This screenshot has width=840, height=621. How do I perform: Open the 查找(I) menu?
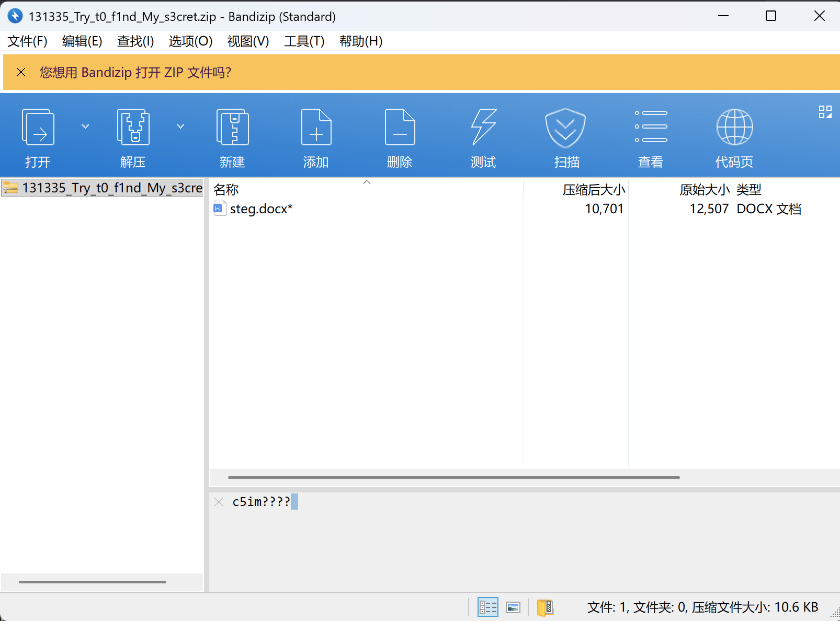pyautogui.click(x=135, y=41)
